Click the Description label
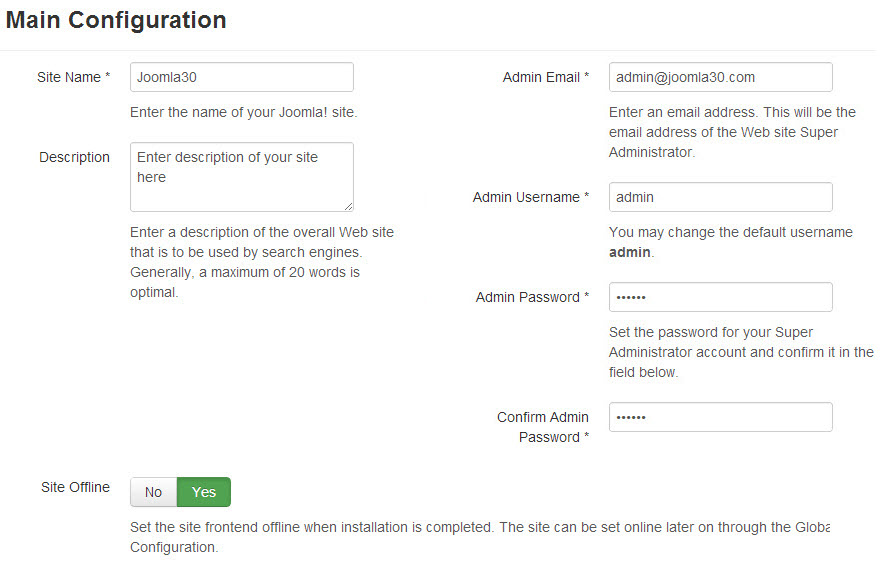Image resolution: width=885 pixels, height=566 pixels. pyautogui.click(x=75, y=157)
